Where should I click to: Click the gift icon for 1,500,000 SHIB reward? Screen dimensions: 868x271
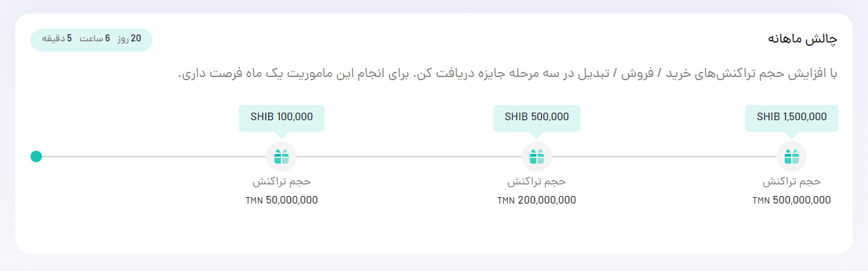[x=792, y=156]
